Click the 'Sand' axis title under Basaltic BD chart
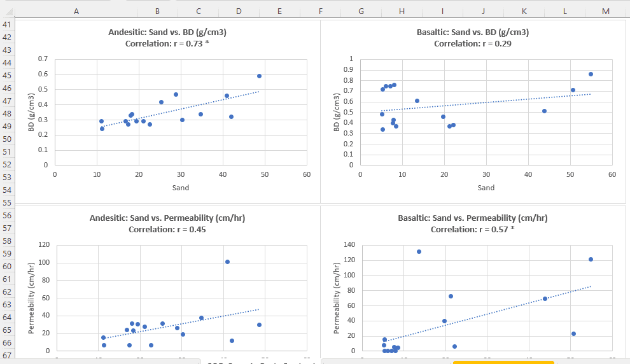Viewport: 630px width, 364px height. (486, 188)
